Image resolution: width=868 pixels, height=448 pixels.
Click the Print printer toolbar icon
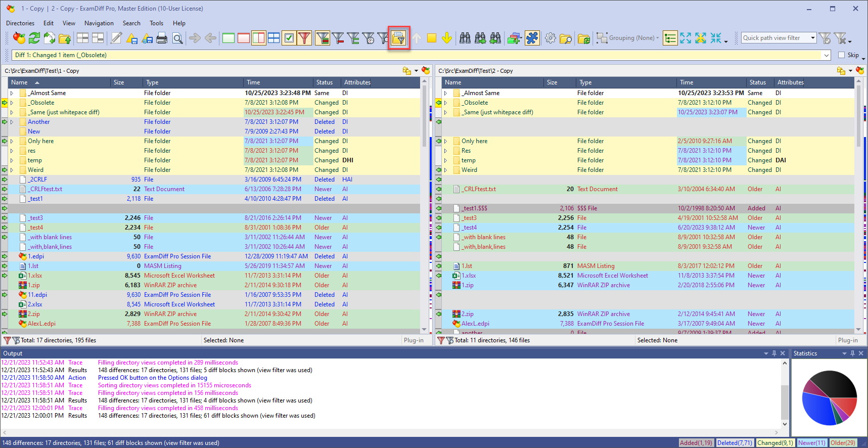point(162,38)
